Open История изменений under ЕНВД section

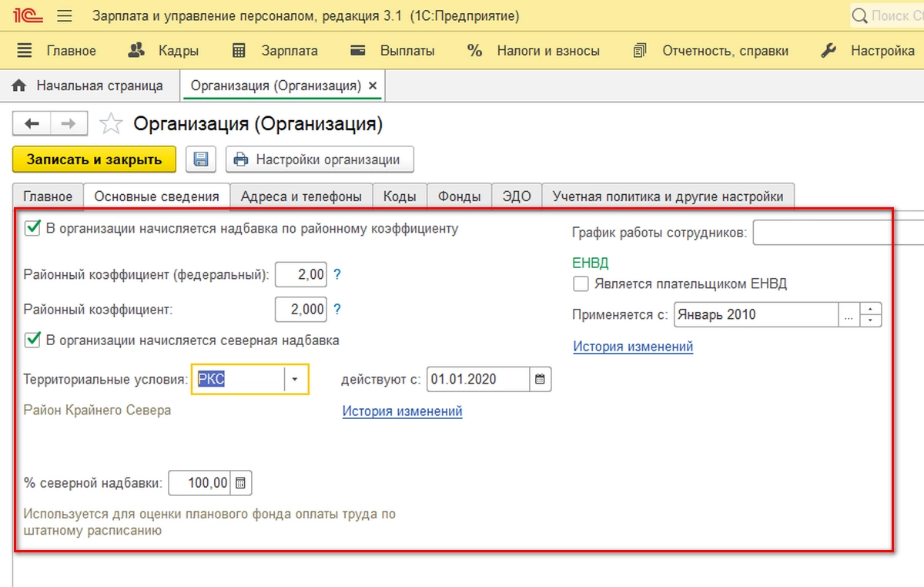(633, 347)
